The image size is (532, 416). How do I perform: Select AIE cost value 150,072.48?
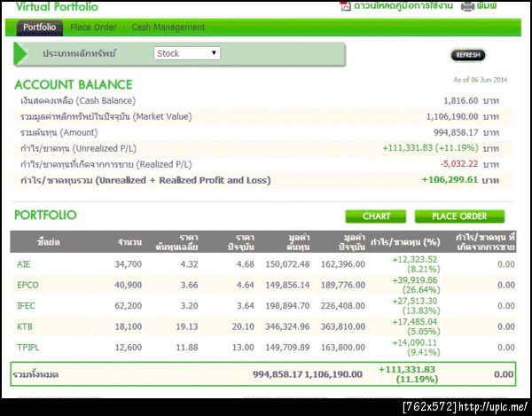click(x=287, y=264)
